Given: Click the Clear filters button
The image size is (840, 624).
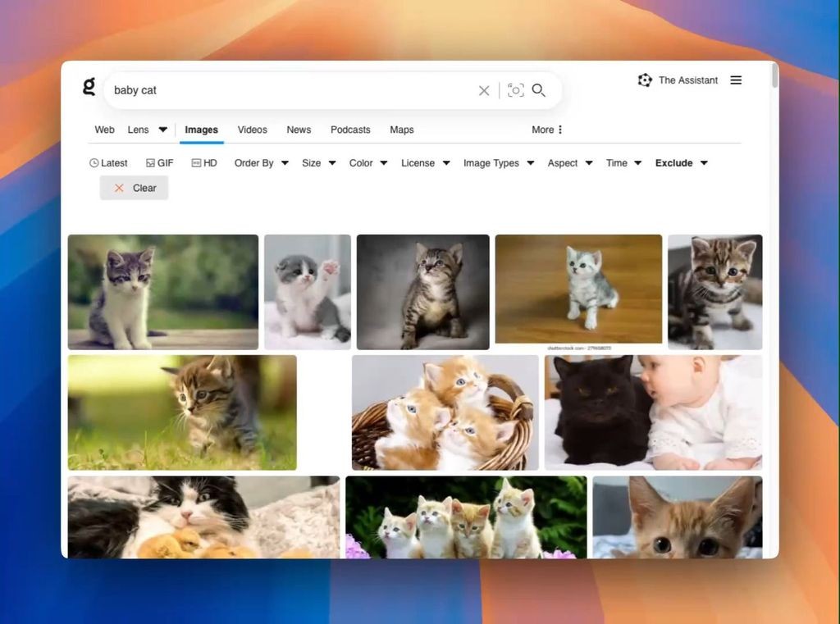Looking at the screenshot, I should (134, 188).
